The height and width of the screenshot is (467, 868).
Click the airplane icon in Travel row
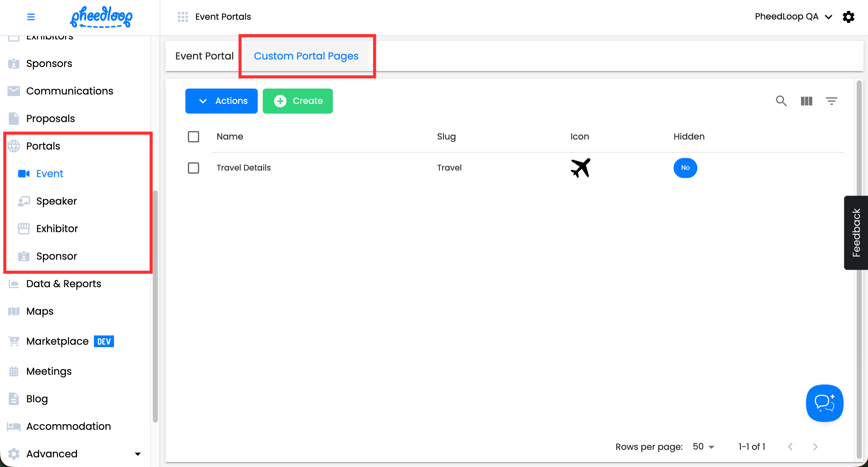(580, 168)
